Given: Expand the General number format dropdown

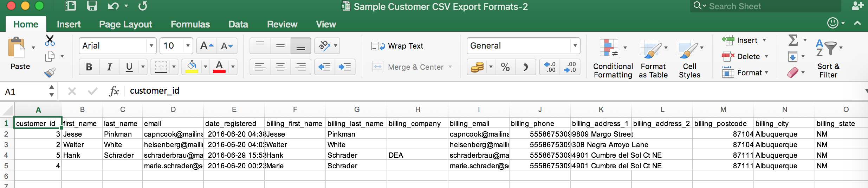Looking at the screenshot, I should [x=575, y=46].
